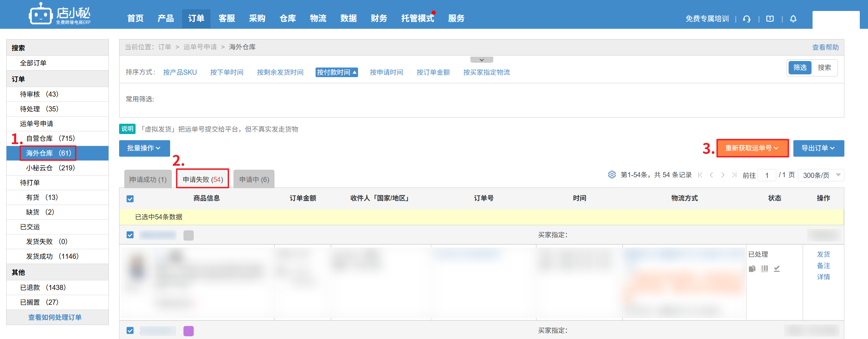Click the purple color tag on second order

click(x=189, y=331)
